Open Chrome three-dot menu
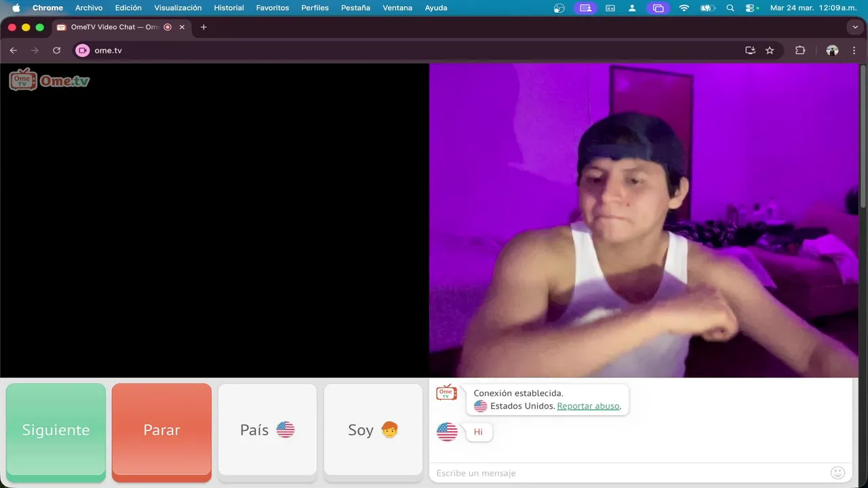868x488 pixels. [x=854, y=50]
